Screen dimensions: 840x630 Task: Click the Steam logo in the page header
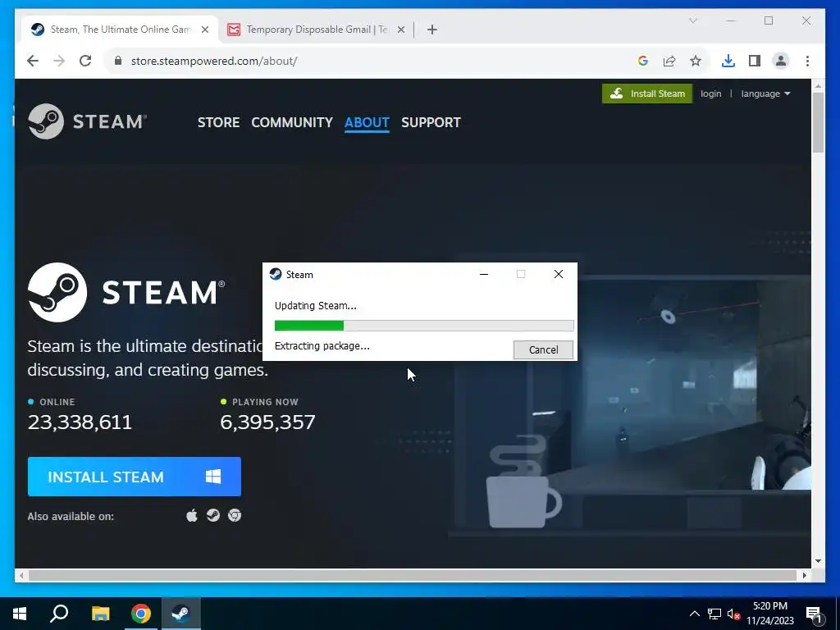(x=87, y=121)
